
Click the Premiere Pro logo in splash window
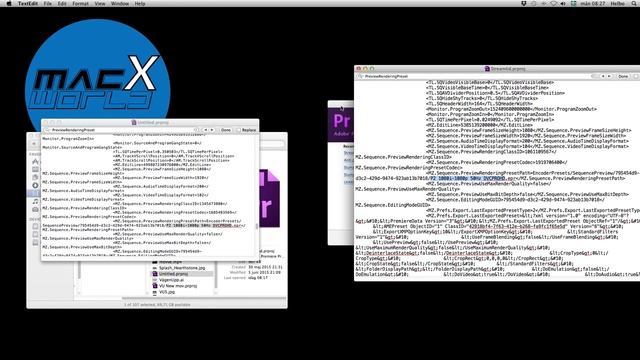tap(341, 121)
